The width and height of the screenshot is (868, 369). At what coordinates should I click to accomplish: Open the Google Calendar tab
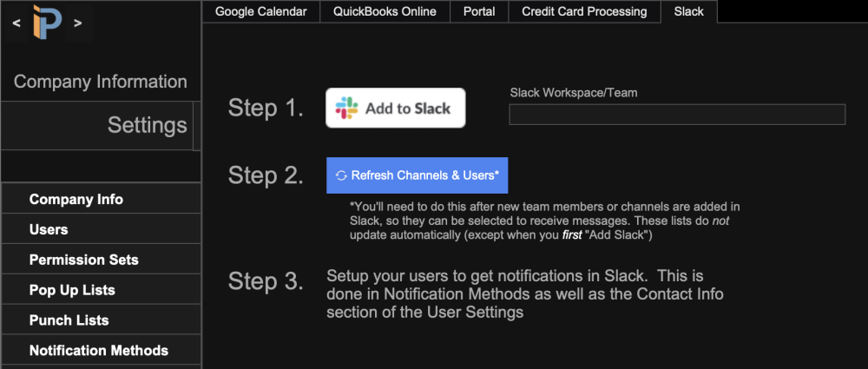coord(261,11)
